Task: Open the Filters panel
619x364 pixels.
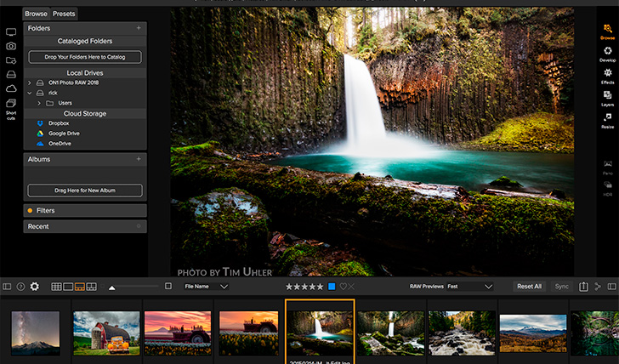Action: (85, 211)
